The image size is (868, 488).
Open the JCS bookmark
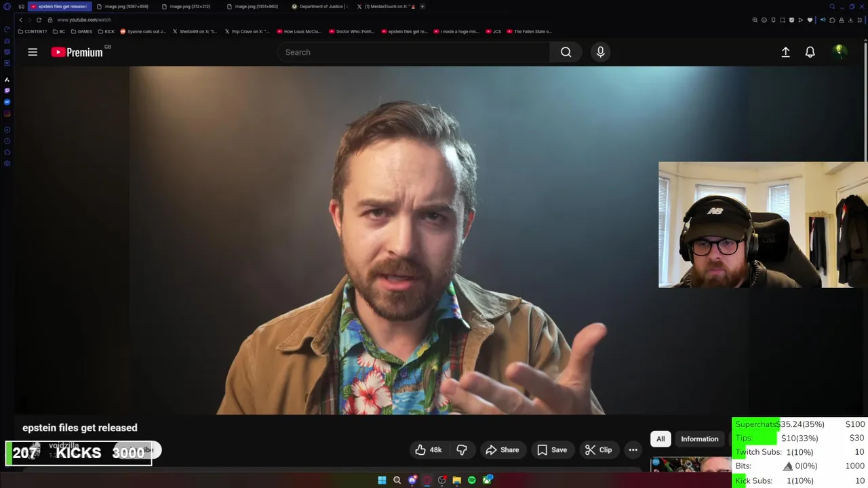click(494, 31)
